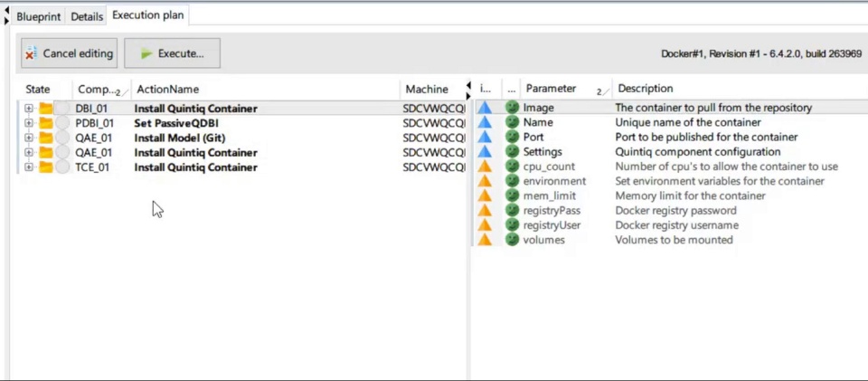Click the green smiley icon for Port

click(513, 137)
